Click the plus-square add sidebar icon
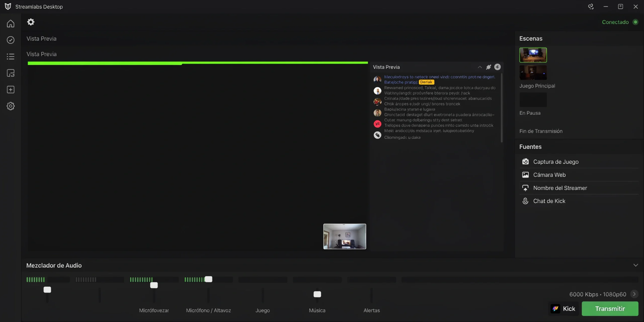The width and height of the screenshot is (644, 322). click(x=11, y=90)
